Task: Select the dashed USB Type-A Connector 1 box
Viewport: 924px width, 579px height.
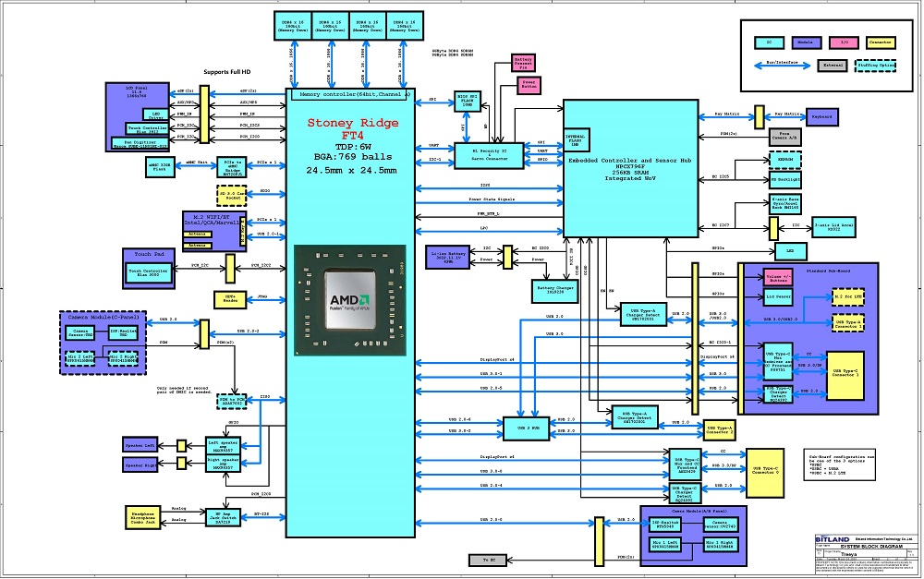Action: pyautogui.click(x=847, y=323)
